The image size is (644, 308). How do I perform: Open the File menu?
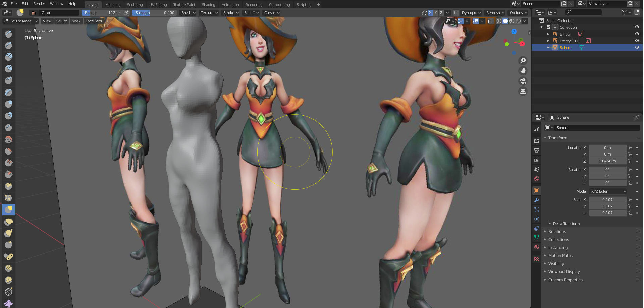(x=14, y=4)
